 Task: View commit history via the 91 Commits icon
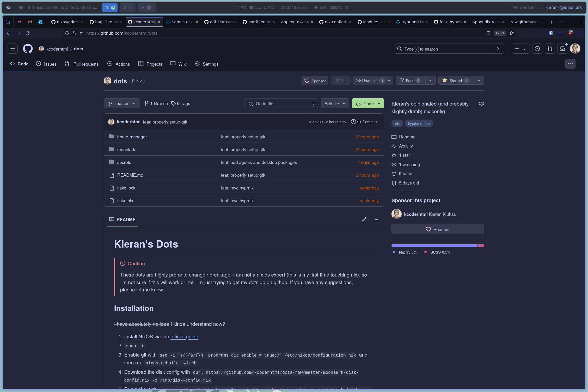pyautogui.click(x=353, y=122)
